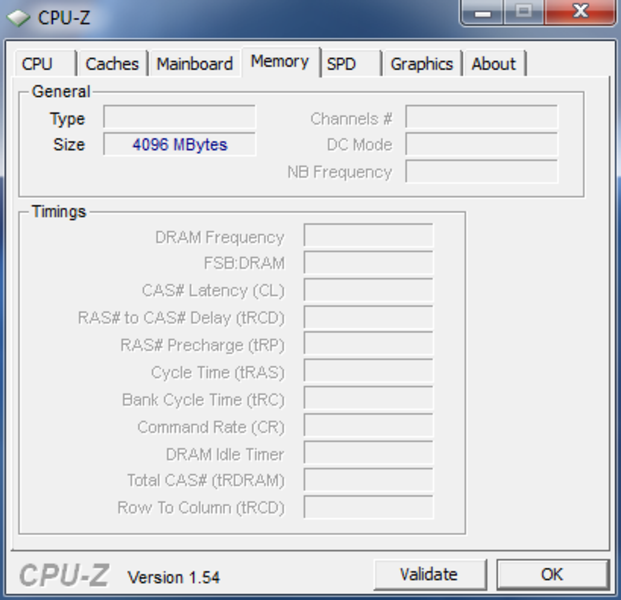Confirm with the OK button

pyautogui.click(x=552, y=574)
